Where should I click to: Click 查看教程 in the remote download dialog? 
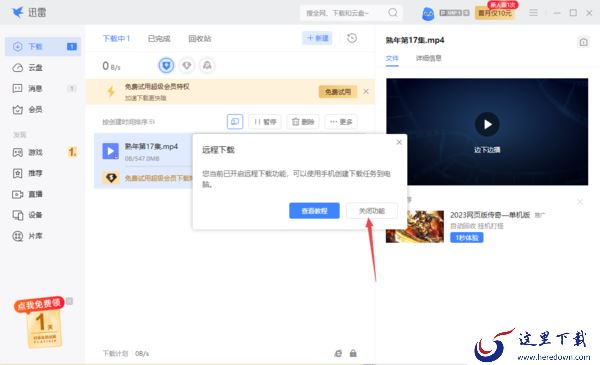coord(314,211)
